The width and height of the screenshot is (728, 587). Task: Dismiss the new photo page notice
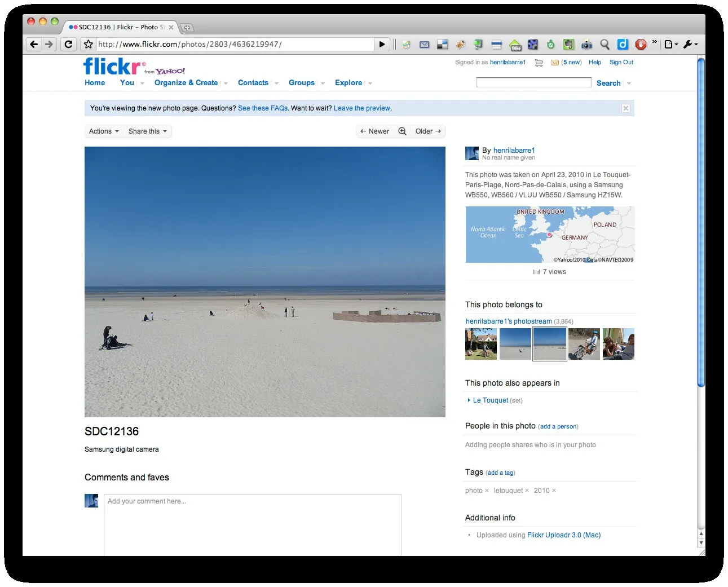(x=626, y=108)
